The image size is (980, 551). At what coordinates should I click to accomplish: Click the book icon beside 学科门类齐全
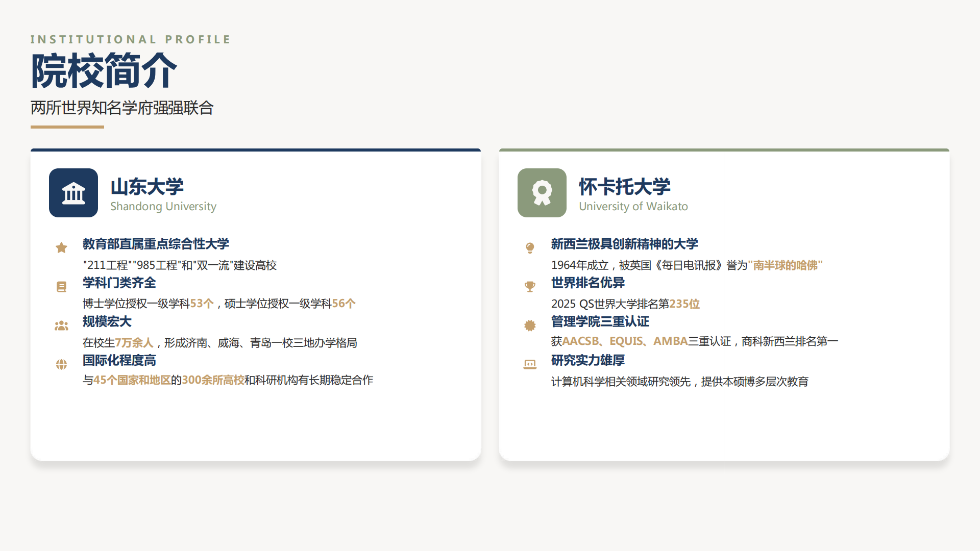[61, 287]
